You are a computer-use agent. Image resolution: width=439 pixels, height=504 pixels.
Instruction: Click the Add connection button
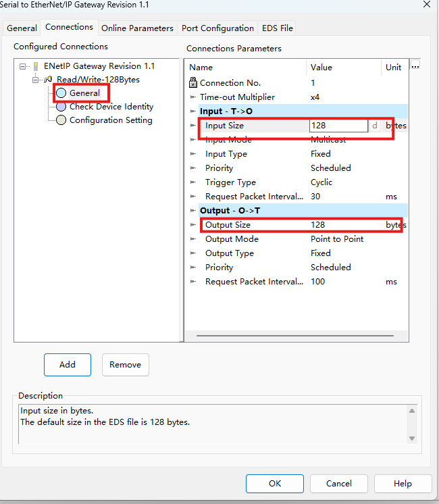68,365
